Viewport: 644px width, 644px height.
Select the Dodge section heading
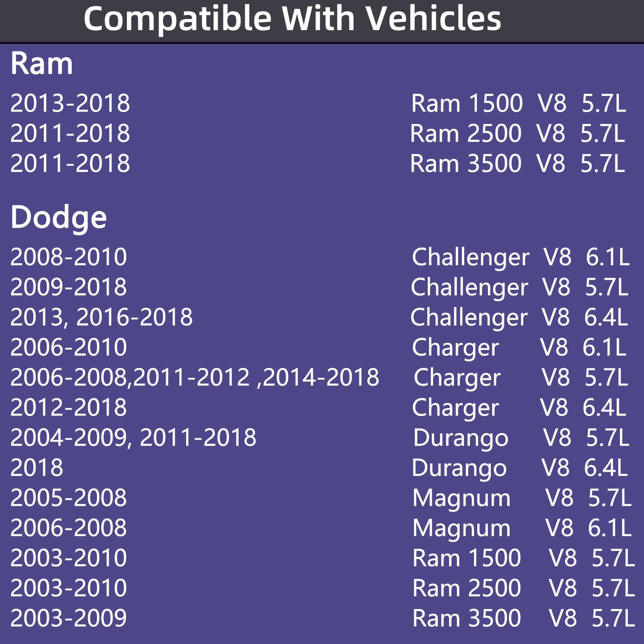tap(58, 217)
